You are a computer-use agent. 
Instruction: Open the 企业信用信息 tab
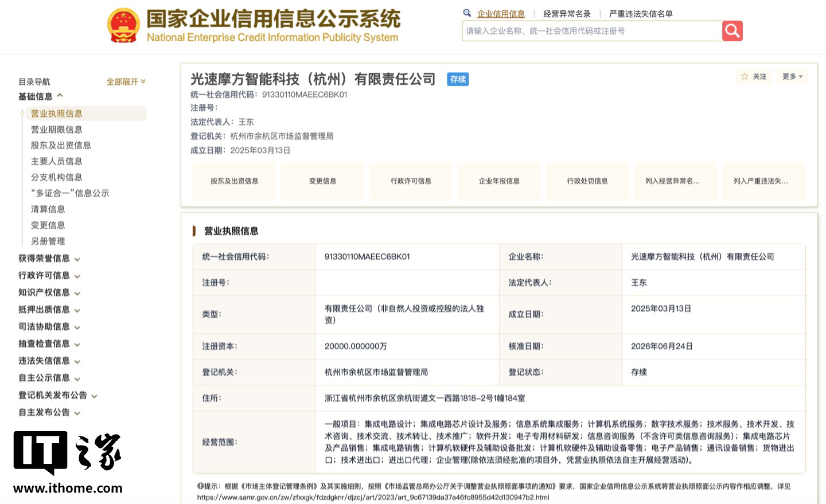pyautogui.click(x=501, y=14)
